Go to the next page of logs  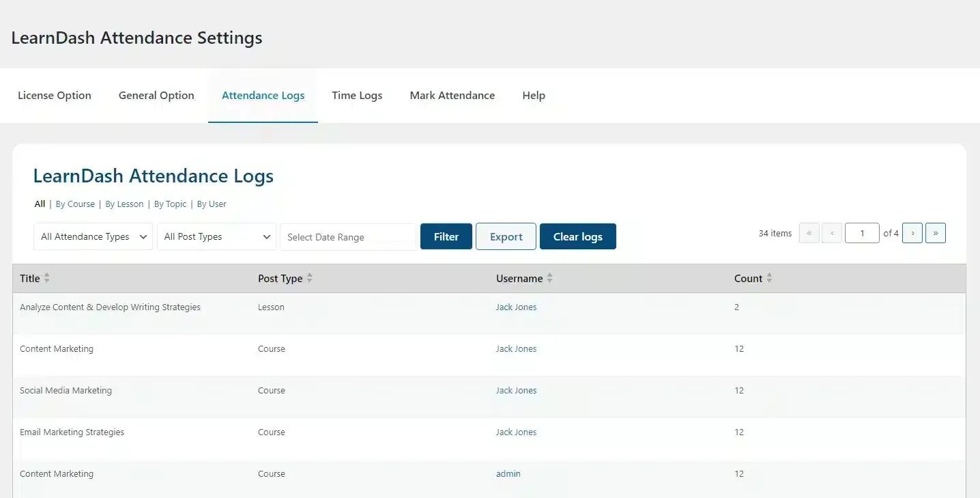(x=912, y=233)
